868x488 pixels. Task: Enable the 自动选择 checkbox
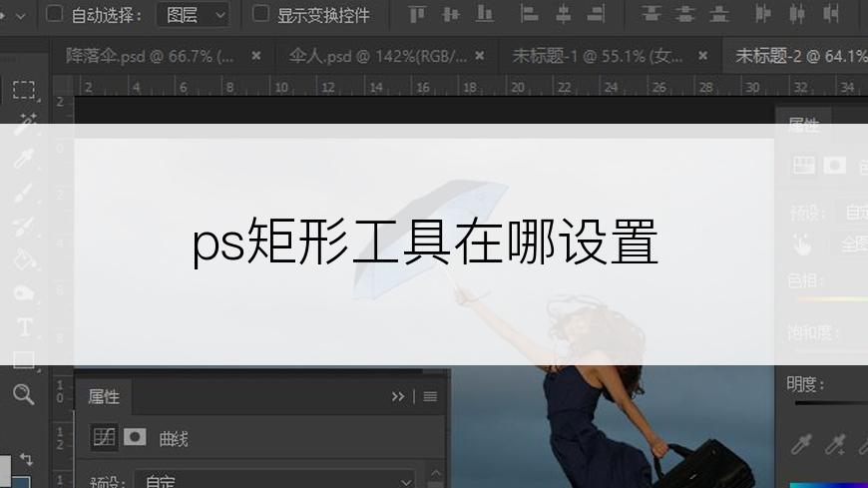coord(54,14)
